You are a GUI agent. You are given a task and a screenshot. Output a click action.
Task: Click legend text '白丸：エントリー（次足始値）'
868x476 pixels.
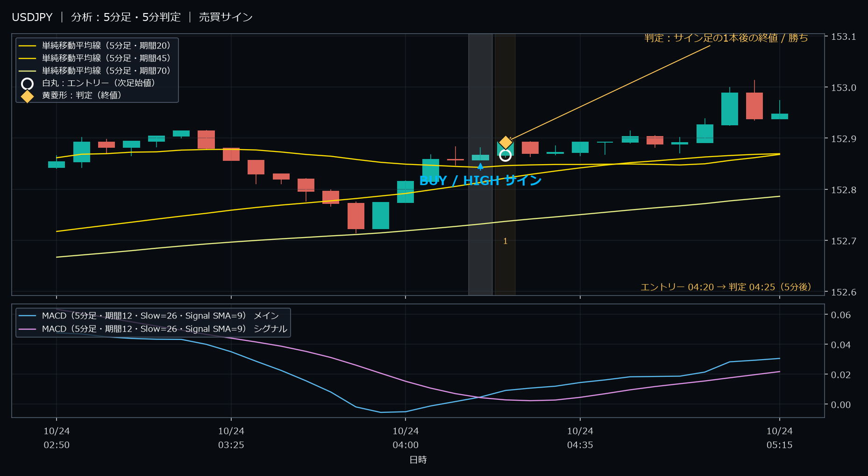[x=99, y=83]
